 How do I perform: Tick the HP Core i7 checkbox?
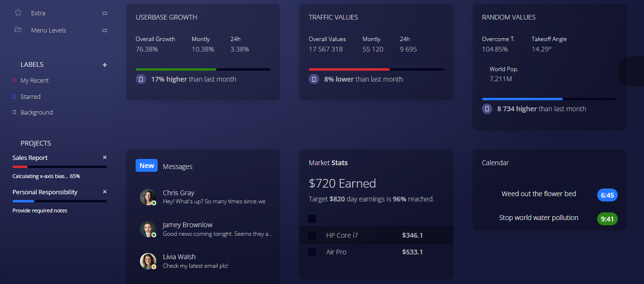(x=312, y=235)
